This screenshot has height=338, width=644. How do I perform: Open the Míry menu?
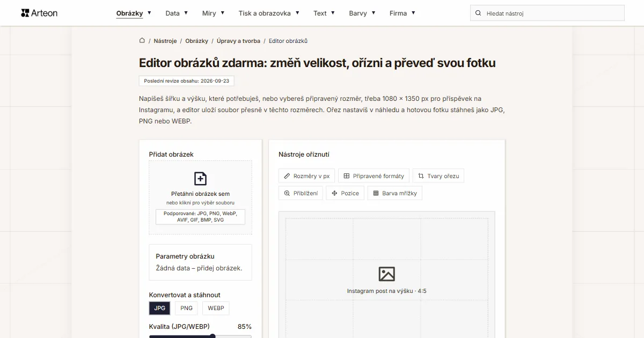(209, 13)
